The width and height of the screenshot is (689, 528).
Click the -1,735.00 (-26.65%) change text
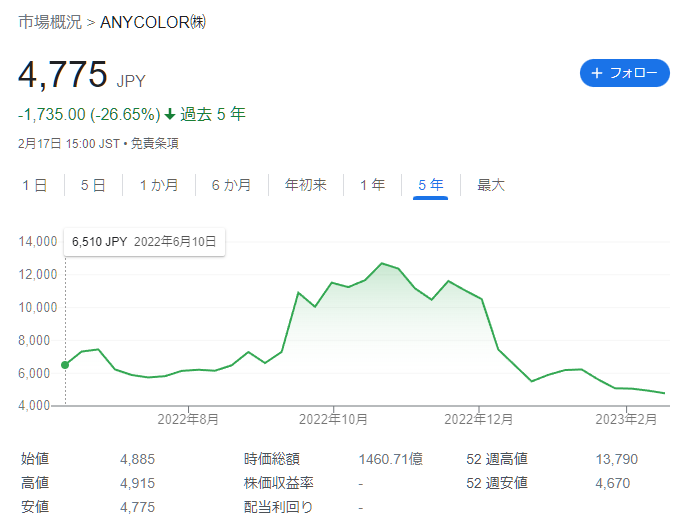click(x=89, y=115)
